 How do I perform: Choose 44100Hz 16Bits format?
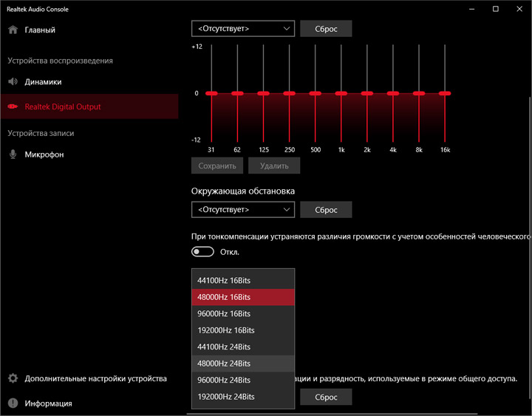pyautogui.click(x=243, y=280)
